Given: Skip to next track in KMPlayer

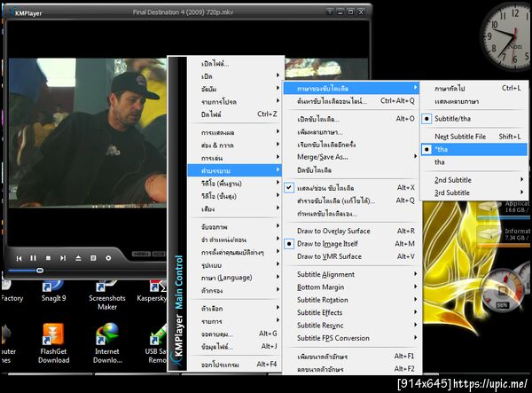Looking at the screenshot, I should 63,258.
